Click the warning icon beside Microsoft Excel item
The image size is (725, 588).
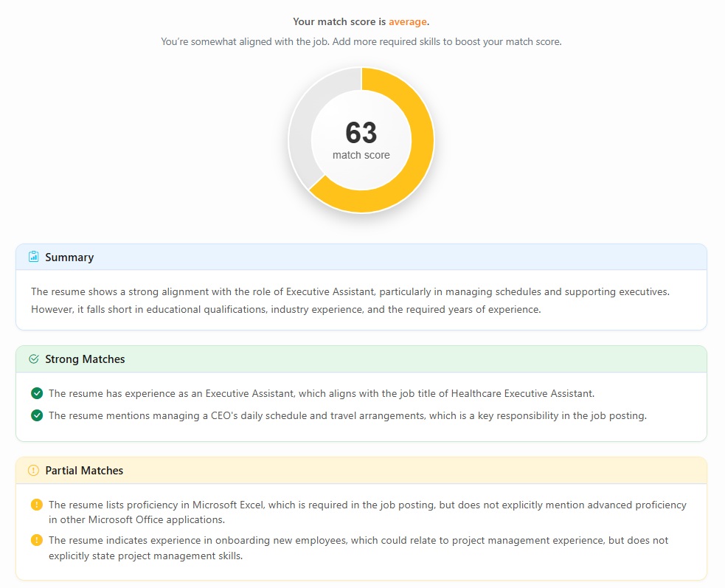(x=37, y=505)
